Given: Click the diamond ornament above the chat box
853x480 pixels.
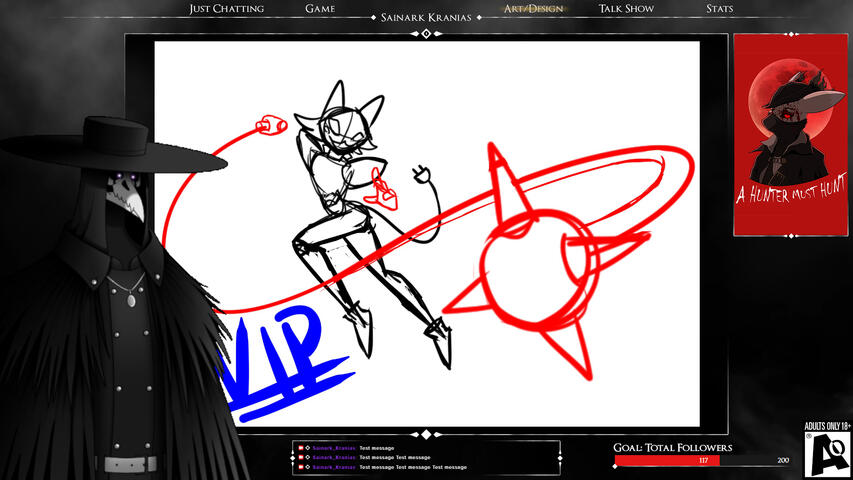Looking at the screenshot, I should point(426,435).
